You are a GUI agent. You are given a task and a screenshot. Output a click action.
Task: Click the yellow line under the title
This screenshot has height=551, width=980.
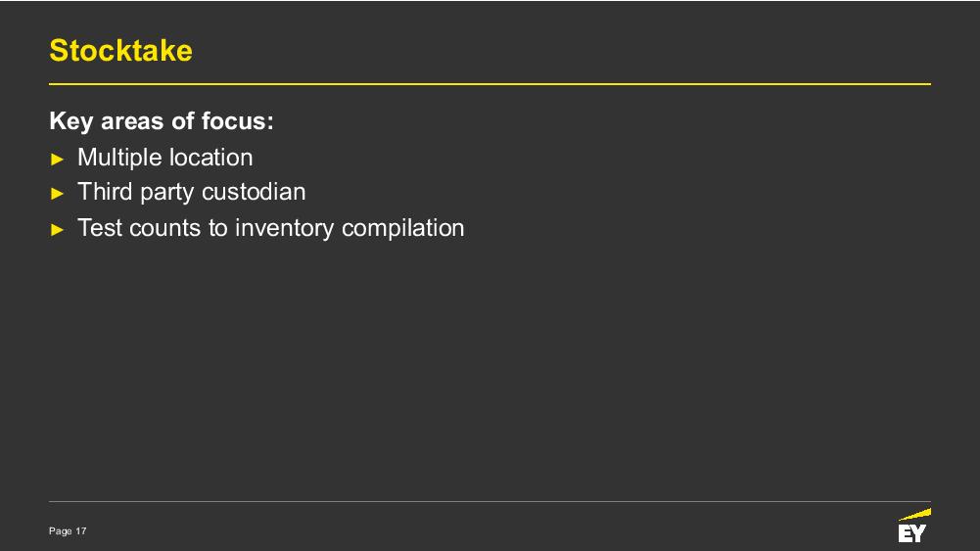(x=490, y=84)
